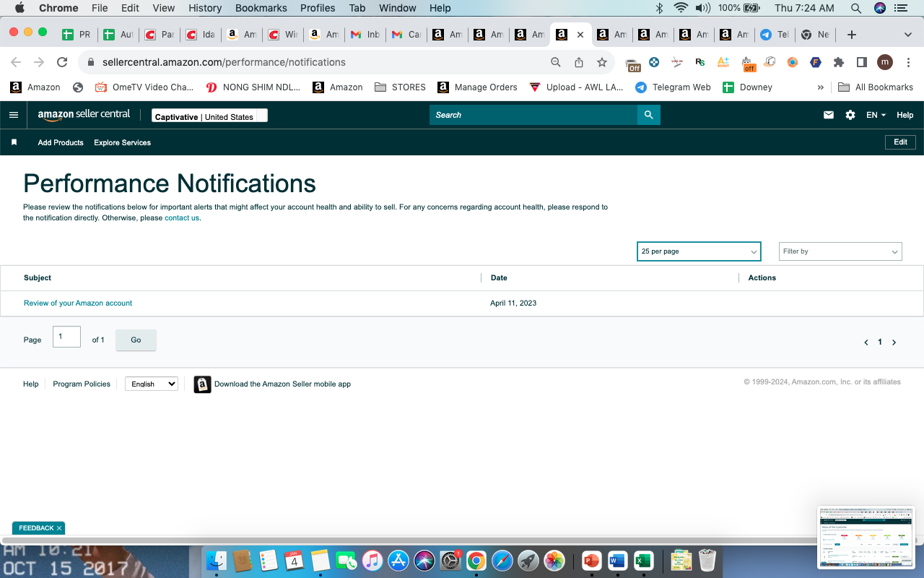Click the page number input box

[66, 337]
